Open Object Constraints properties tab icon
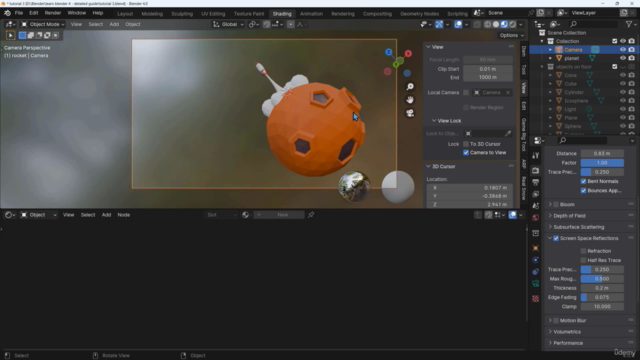640x360 pixels. pos(536,272)
